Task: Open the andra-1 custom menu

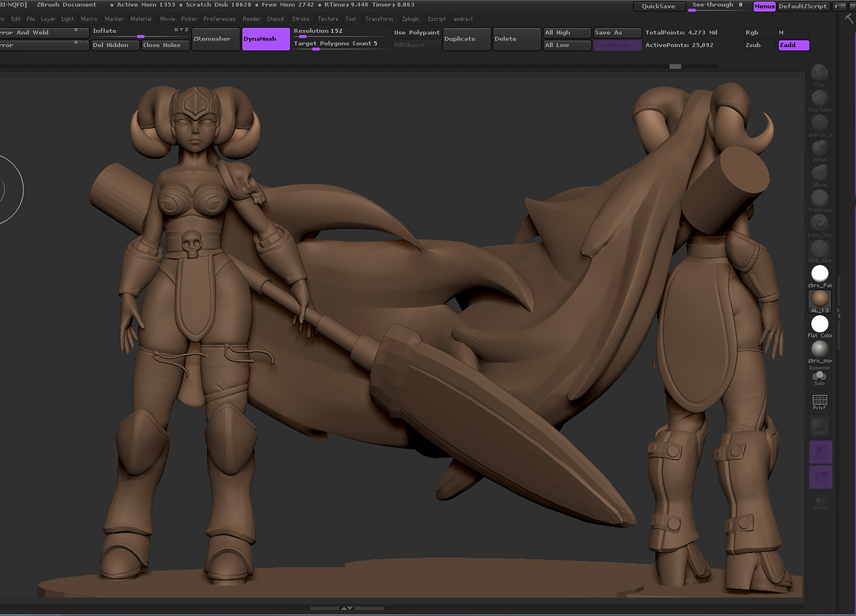Action: tap(464, 19)
